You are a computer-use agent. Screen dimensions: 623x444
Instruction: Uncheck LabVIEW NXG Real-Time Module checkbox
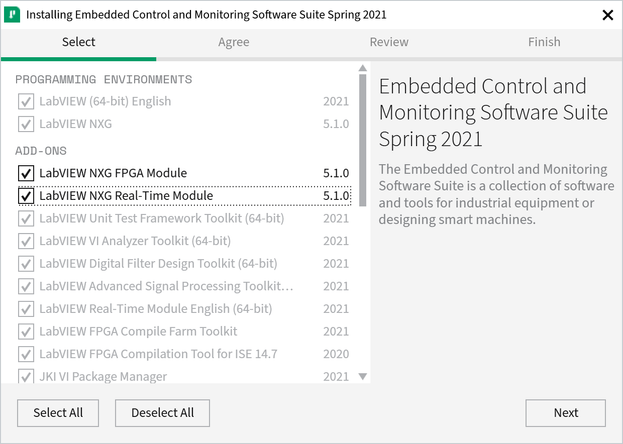26,196
